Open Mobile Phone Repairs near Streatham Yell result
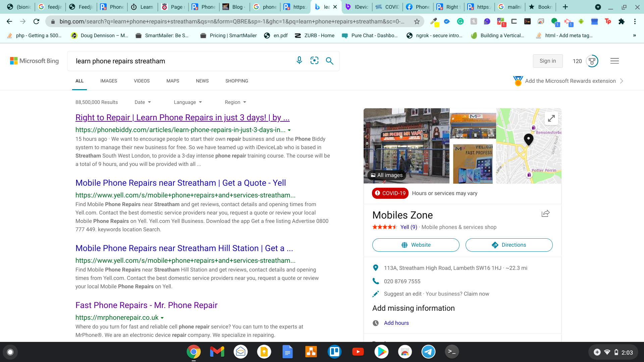644x362 pixels. point(180,183)
